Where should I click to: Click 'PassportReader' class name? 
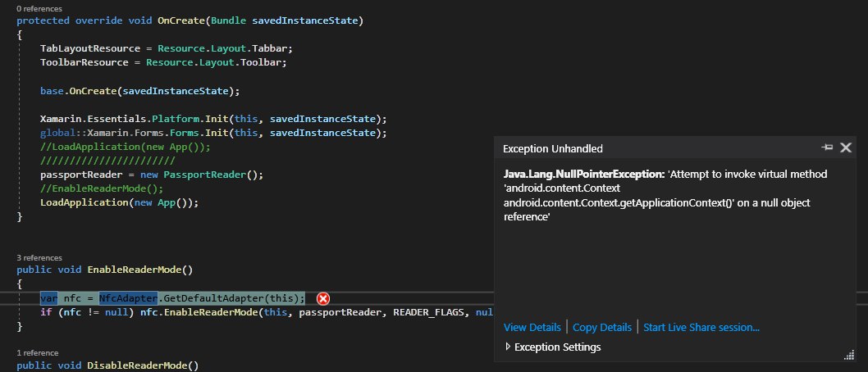pos(204,175)
